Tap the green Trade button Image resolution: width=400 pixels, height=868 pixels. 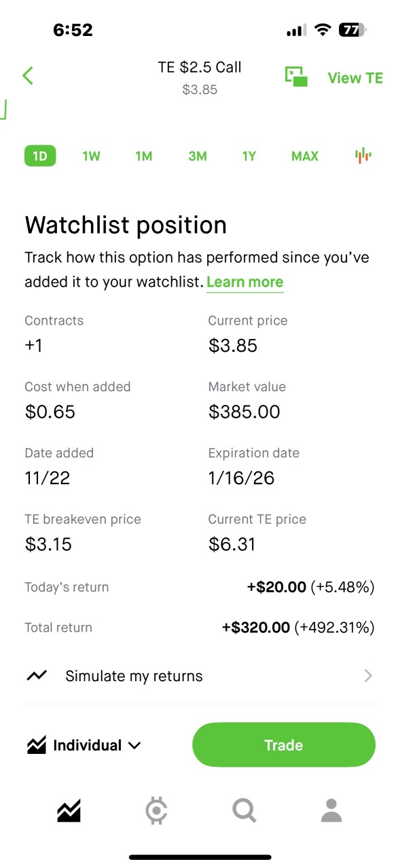[284, 745]
